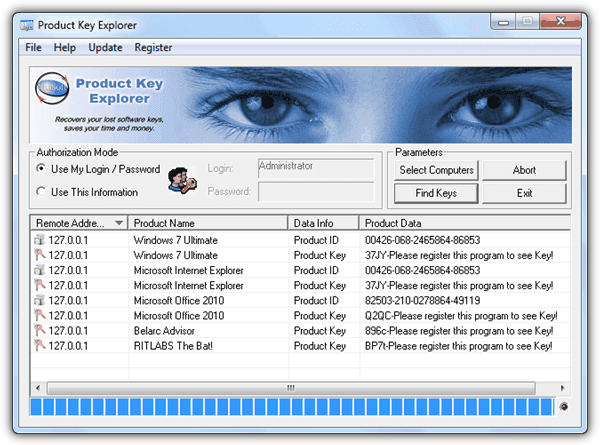Click the Data Info column header
The image size is (600, 445).
pos(323,223)
